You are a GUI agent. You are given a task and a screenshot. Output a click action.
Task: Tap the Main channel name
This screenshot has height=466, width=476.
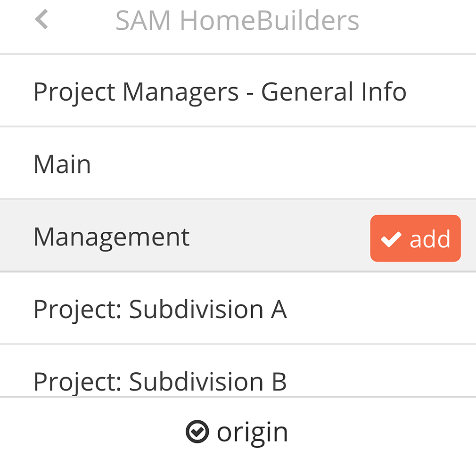point(62,164)
